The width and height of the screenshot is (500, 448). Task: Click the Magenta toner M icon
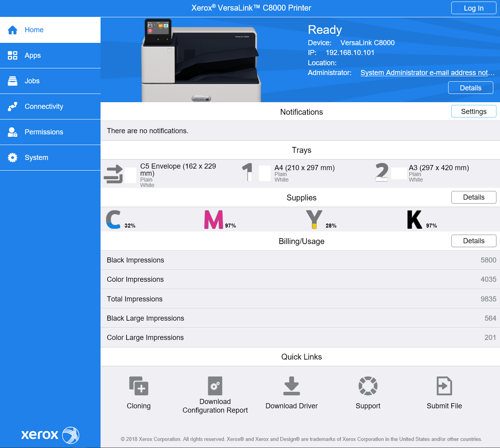(214, 219)
